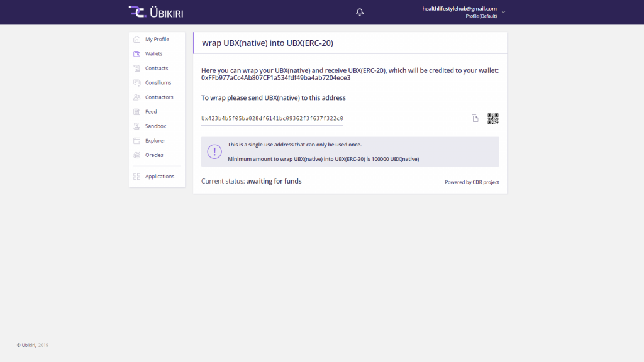Open My Profile menu item
The image size is (644, 362).
(x=157, y=40)
